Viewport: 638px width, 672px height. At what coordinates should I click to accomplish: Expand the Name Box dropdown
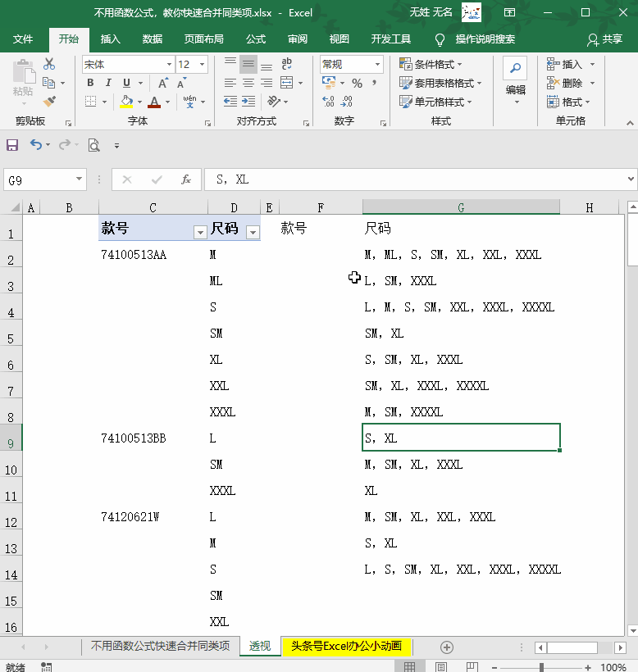79,179
